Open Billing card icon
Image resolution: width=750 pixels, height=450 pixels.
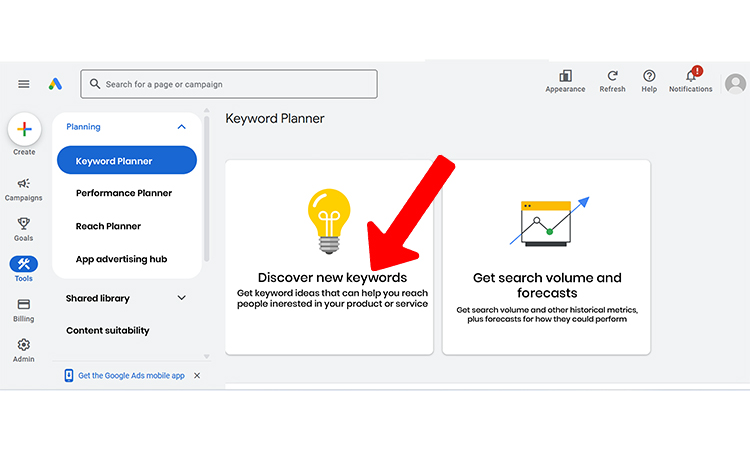[23, 304]
